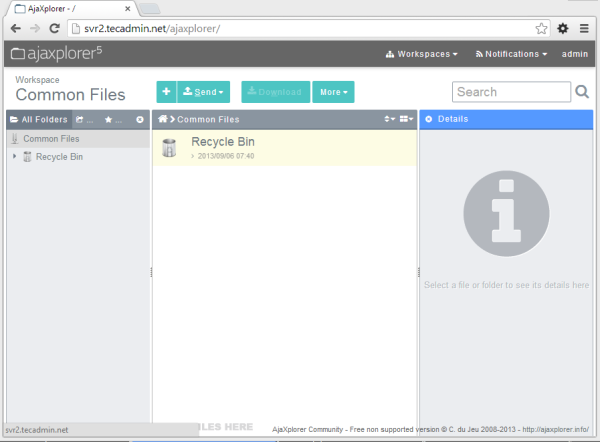Viewport: 600px width, 442px height.
Task: Open the sort order dropdown in file list header
Action: (x=390, y=119)
